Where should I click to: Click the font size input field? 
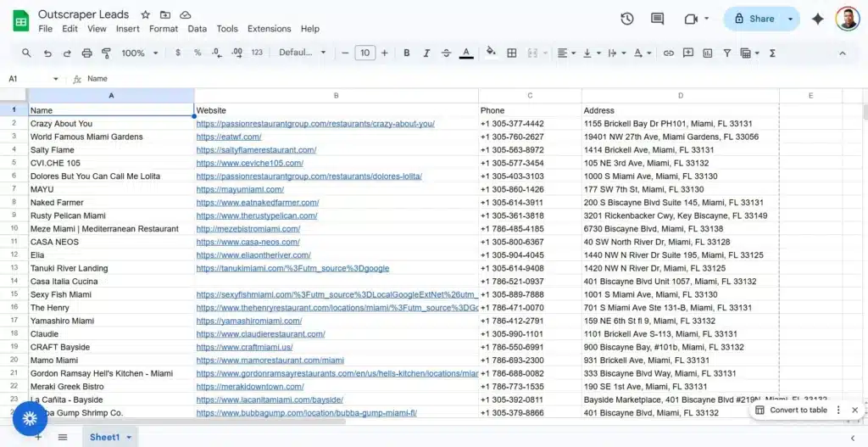tap(364, 53)
